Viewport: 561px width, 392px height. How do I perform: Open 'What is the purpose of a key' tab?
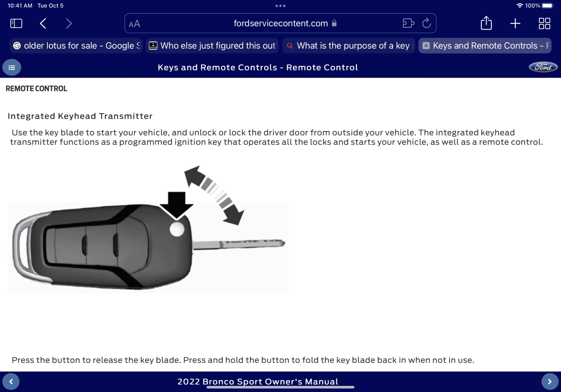[x=348, y=45]
